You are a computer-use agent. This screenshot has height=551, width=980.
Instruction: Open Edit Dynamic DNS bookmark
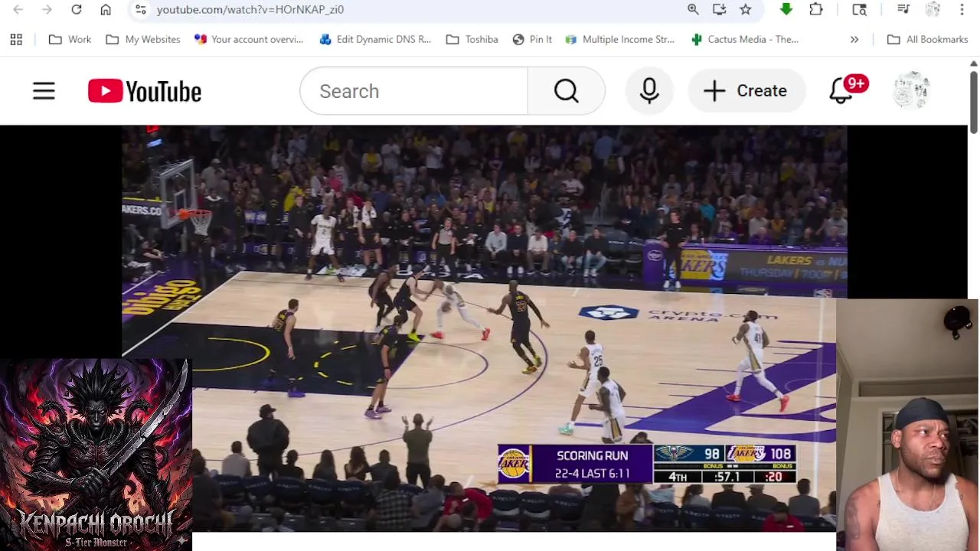(375, 39)
